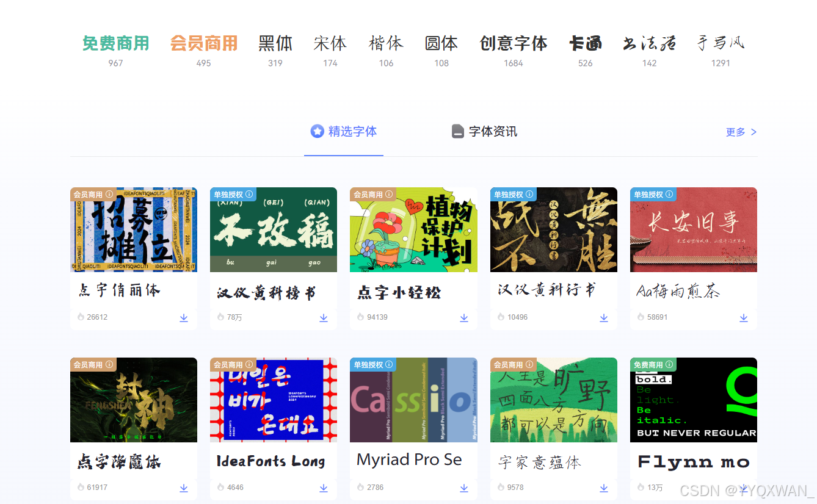Image resolution: width=817 pixels, height=504 pixels.
Task: Open the Aa梅雨煎茶 font title
Action: point(678,291)
